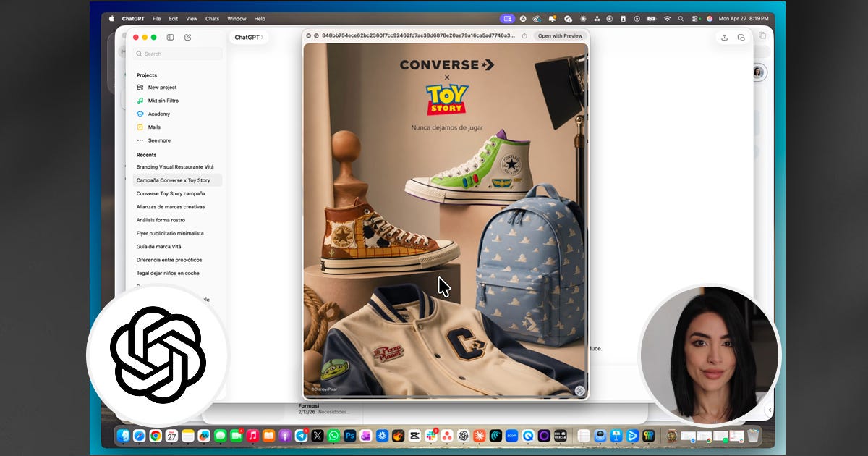Open Messages from the dock
The height and width of the screenshot is (456, 868).
221,436
